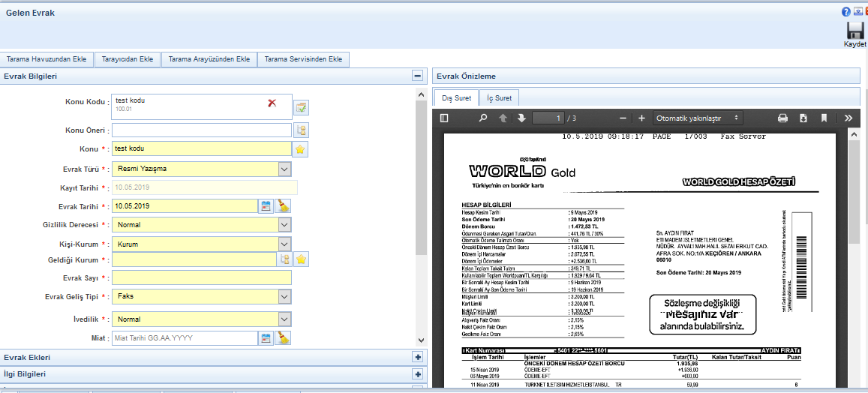Download the previewed PDF document
Image resolution: width=868 pixels, height=393 pixels.
click(x=803, y=118)
